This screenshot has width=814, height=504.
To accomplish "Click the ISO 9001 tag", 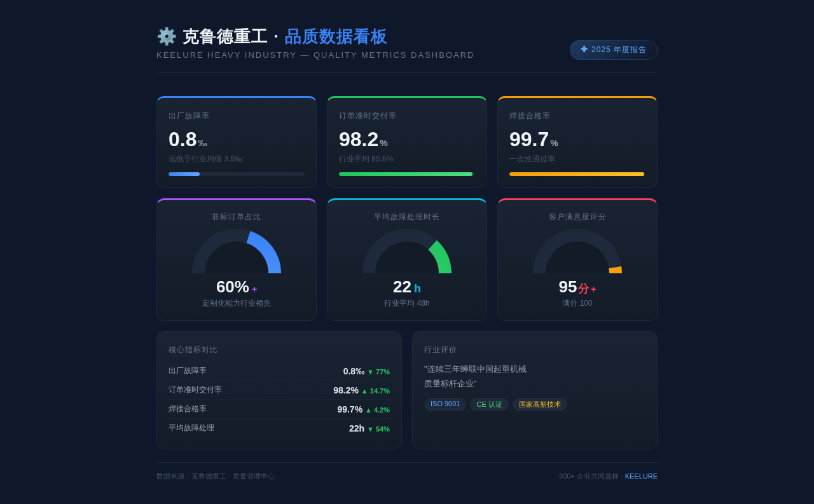I will (x=445, y=404).
